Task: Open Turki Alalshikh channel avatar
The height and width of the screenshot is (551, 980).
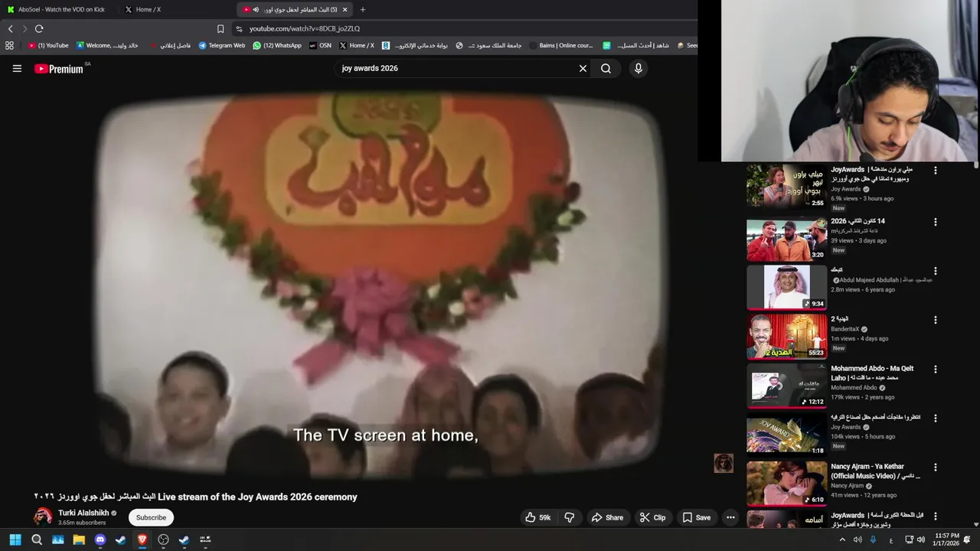Action: (x=43, y=517)
